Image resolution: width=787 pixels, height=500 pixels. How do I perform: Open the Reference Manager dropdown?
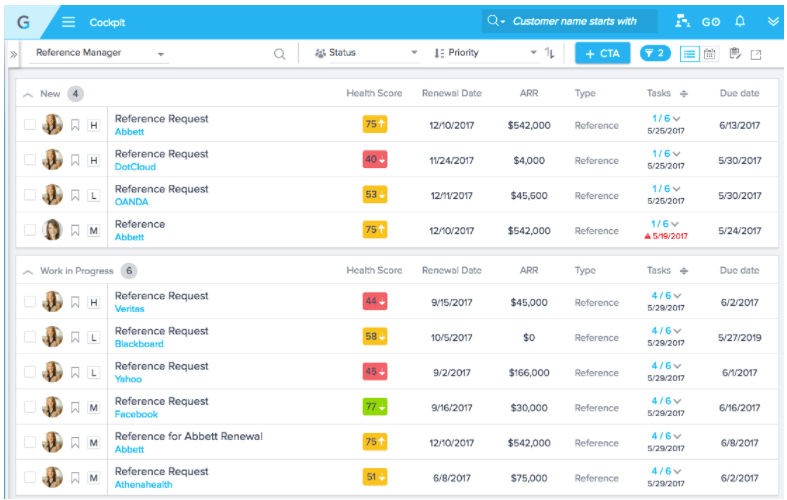[100, 53]
